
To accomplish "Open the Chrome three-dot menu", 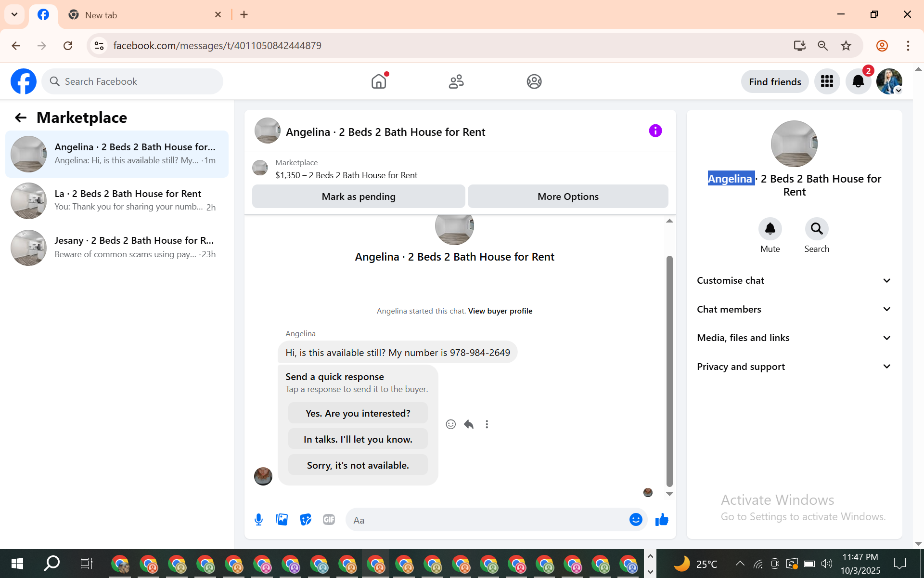I will (x=908, y=46).
